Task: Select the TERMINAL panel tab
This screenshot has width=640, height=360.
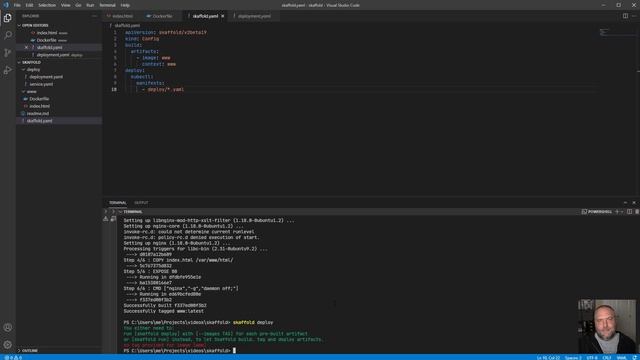Action: point(118,202)
